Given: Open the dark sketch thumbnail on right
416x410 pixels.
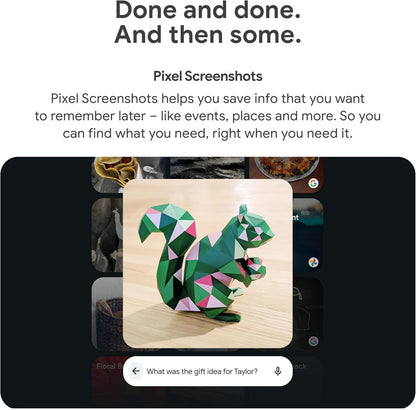Looking at the screenshot, I should coord(308,314).
